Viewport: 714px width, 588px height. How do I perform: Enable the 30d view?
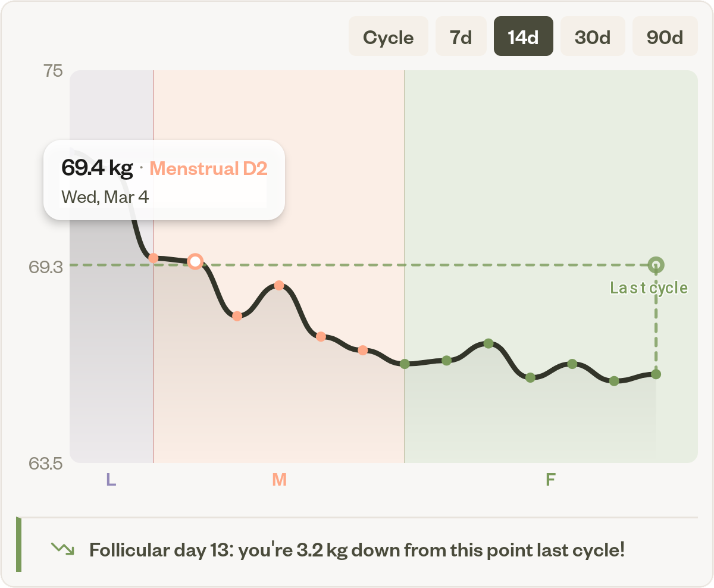coord(593,36)
